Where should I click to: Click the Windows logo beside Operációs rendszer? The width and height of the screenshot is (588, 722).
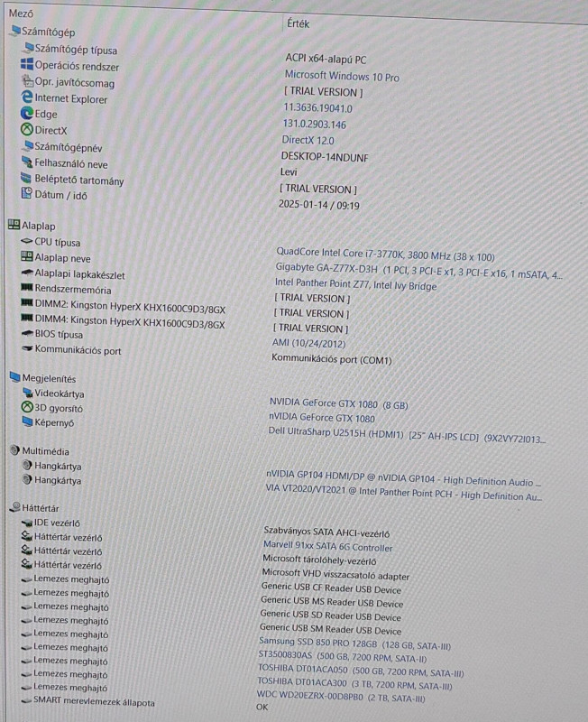[27, 64]
